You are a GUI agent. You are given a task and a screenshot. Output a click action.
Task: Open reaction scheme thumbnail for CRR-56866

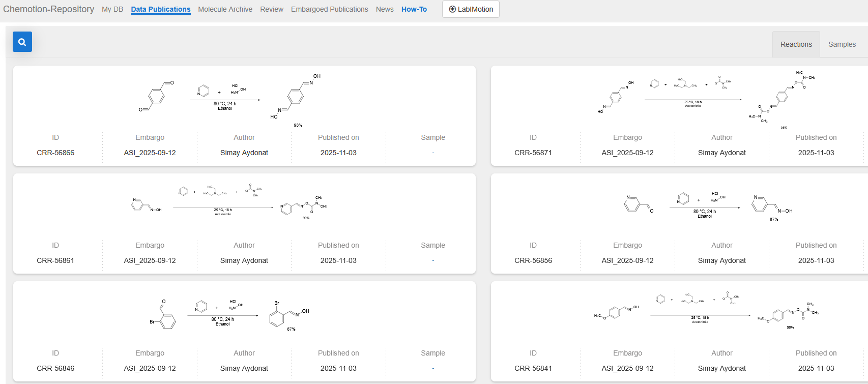(x=230, y=99)
